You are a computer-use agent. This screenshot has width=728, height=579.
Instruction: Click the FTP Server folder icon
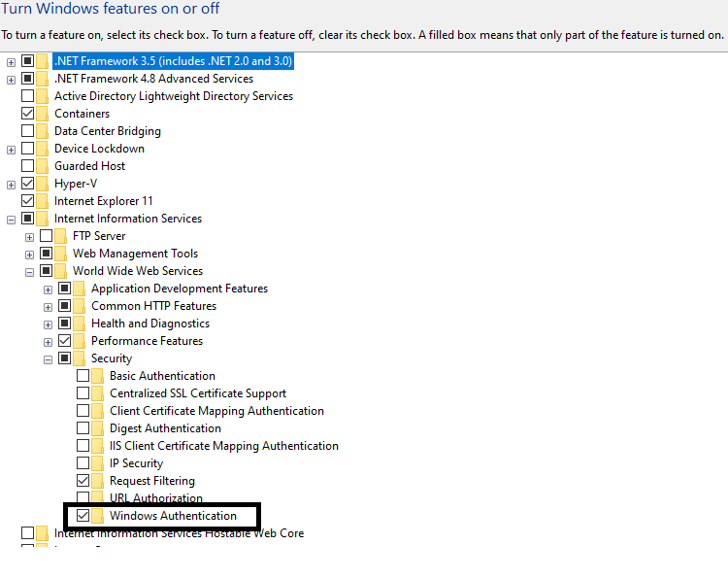click(60, 236)
